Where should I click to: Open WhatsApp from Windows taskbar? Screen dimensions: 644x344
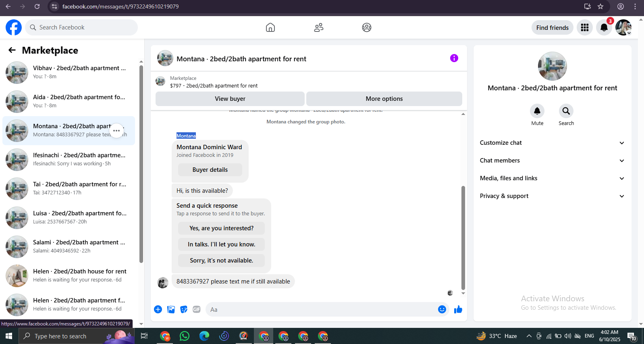click(x=185, y=336)
